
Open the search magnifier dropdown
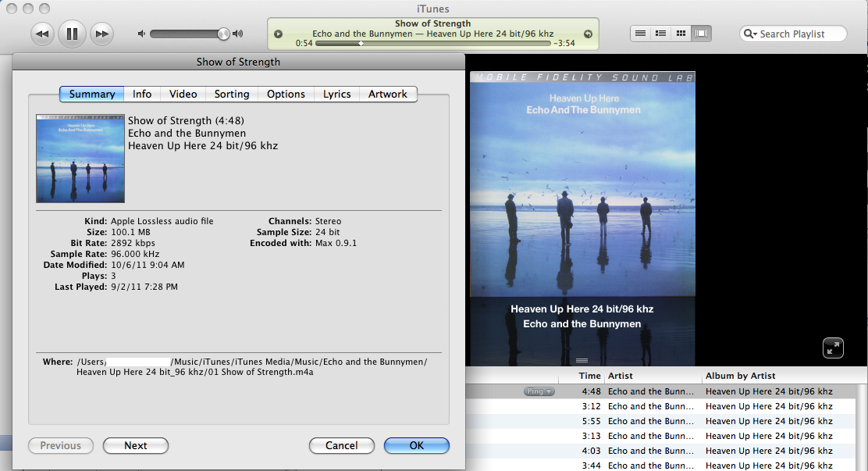click(x=751, y=34)
